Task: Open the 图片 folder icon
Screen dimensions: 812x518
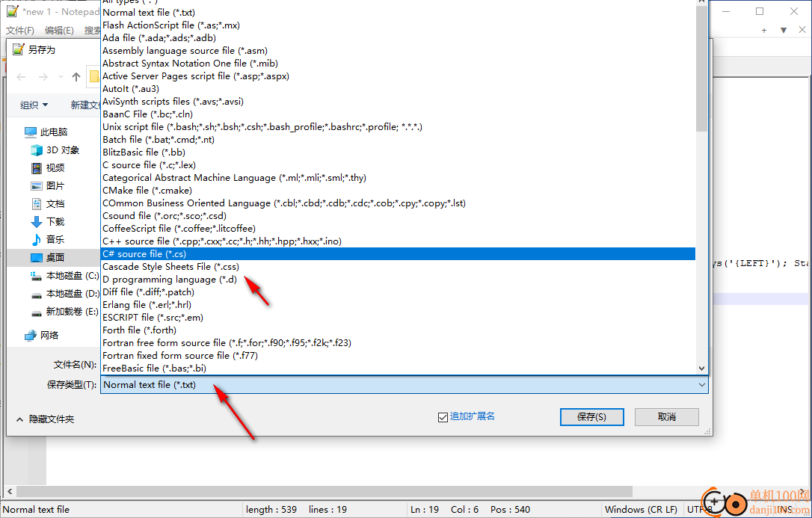Action: [36, 186]
